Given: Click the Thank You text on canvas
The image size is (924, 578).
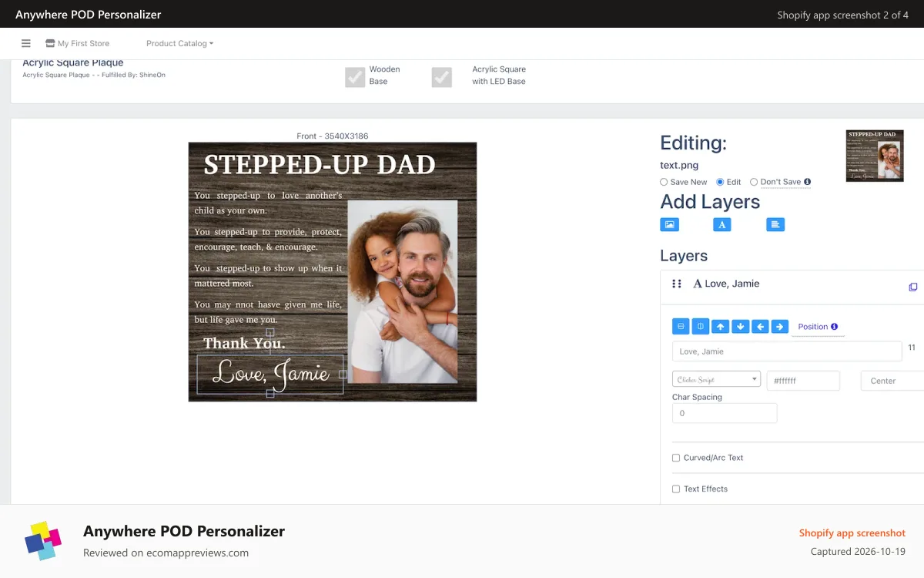Looking at the screenshot, I should 244,343.
